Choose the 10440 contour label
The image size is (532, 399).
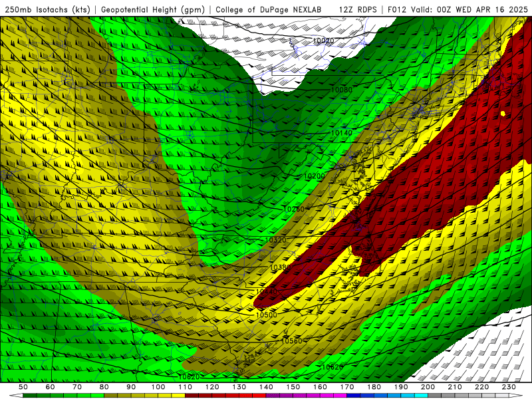(x=267, y=292)
